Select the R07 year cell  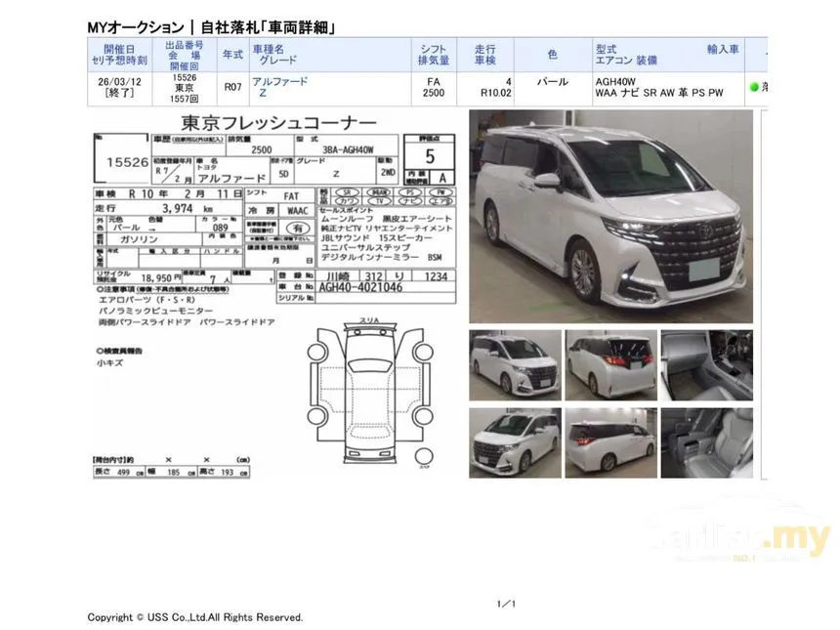coord(233,87)
